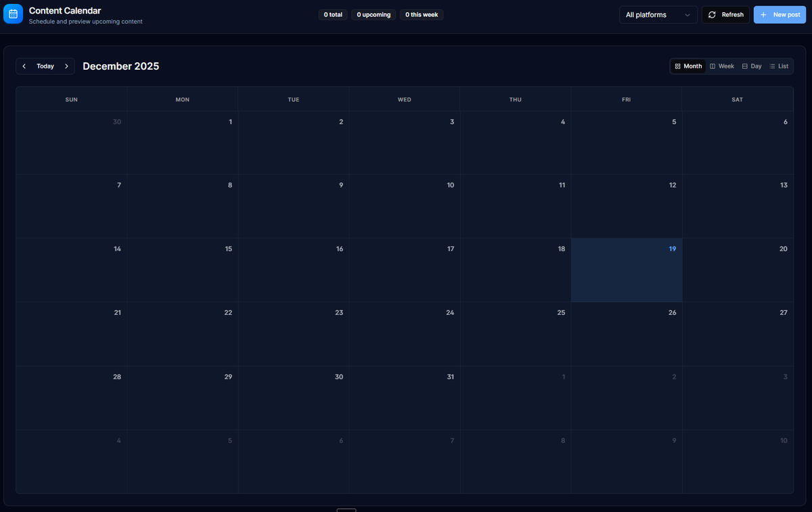The width and height of the screenshot is (812, 512).
Task: Select December 27 cell
Action: (738, 334)
